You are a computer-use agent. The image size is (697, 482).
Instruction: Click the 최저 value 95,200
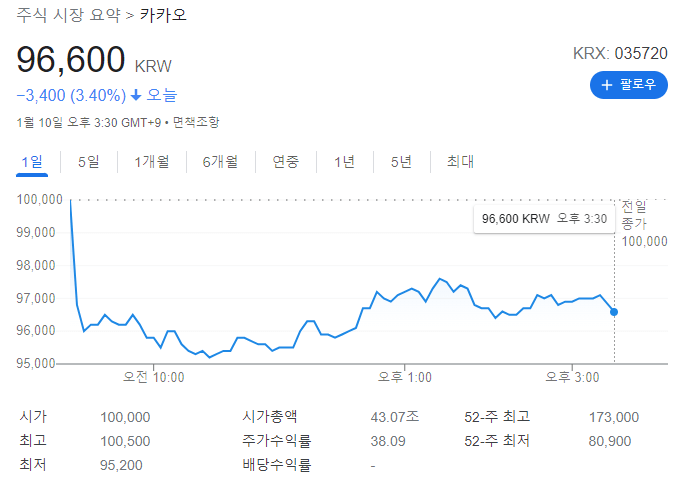click(121, 465)
